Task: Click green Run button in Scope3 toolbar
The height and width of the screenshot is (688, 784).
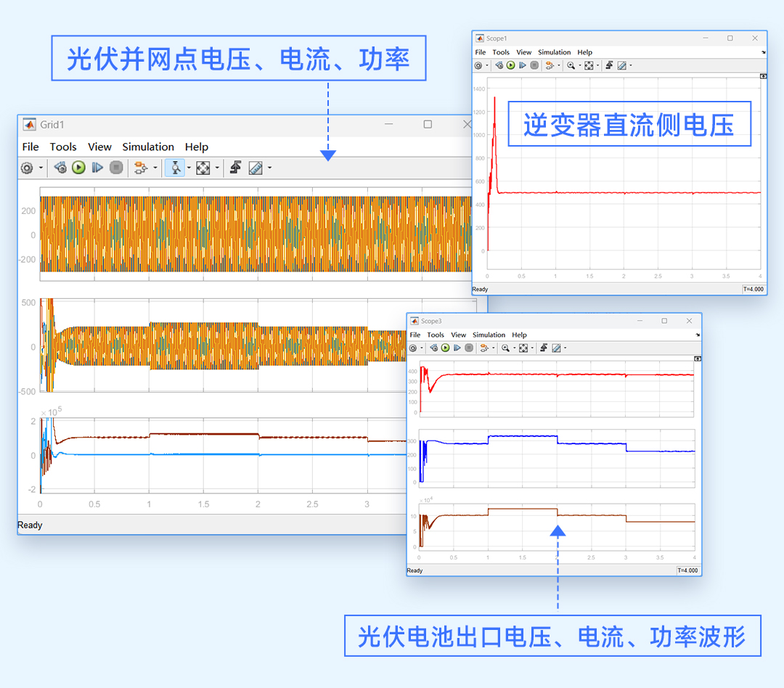Action: tap(445, 348)
